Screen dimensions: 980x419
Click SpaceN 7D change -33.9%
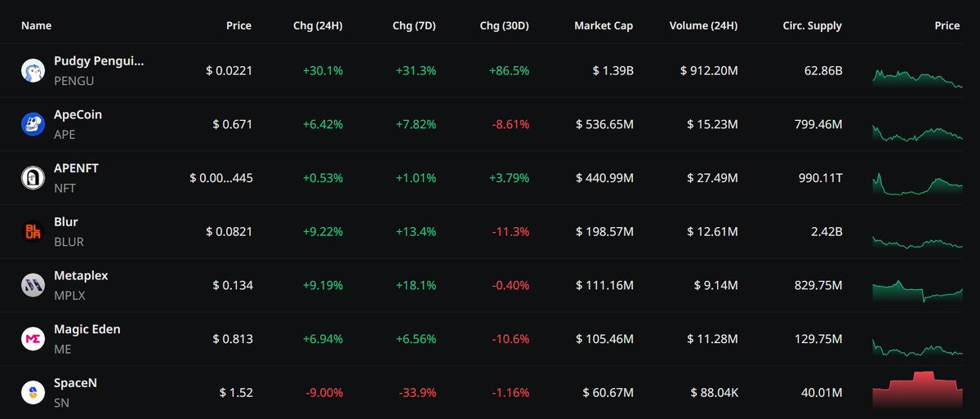coord(416,393)
